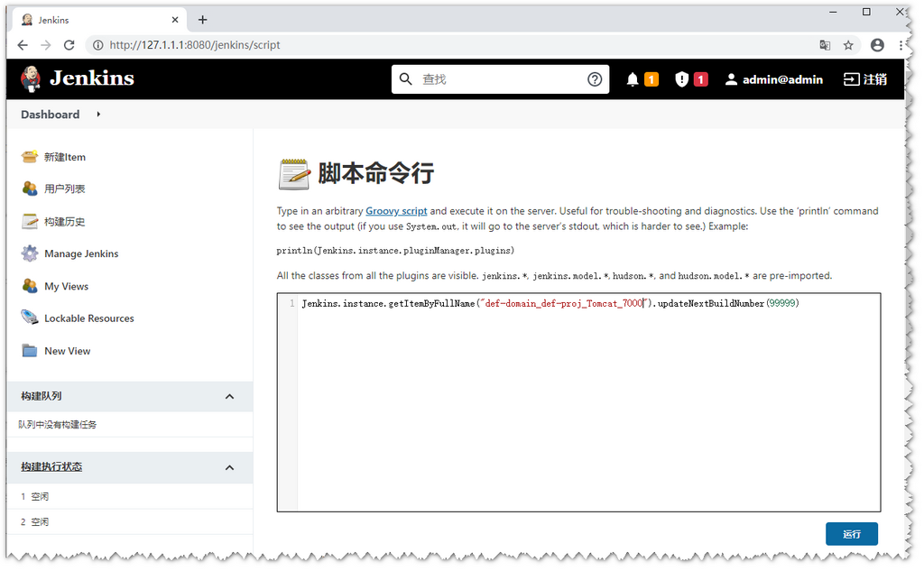
Task: Focus the browser address bar URL
Action: (195, 45)
